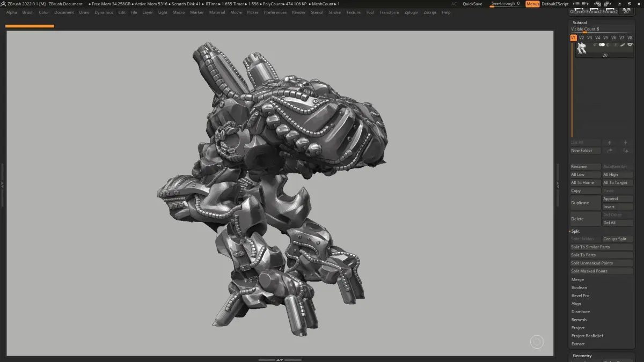Viewport: 644px width, 362px height.
Task: Expand the Distribute section
Action: (581, 312)
